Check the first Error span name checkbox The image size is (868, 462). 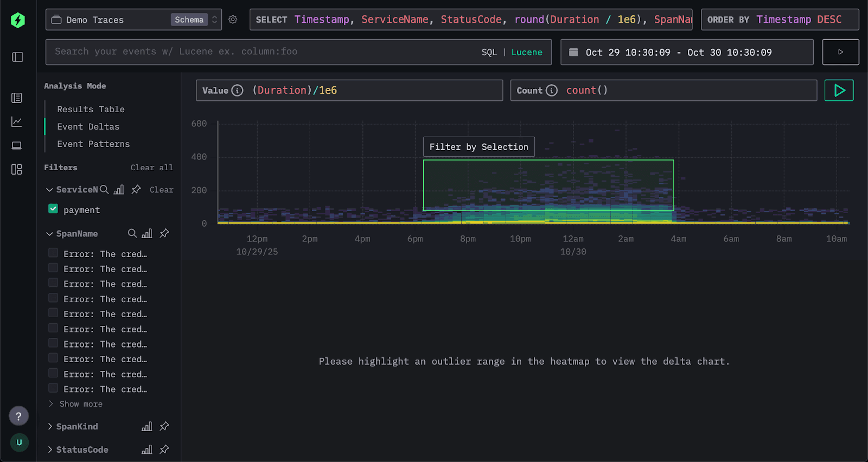click(x=53, y=253)
